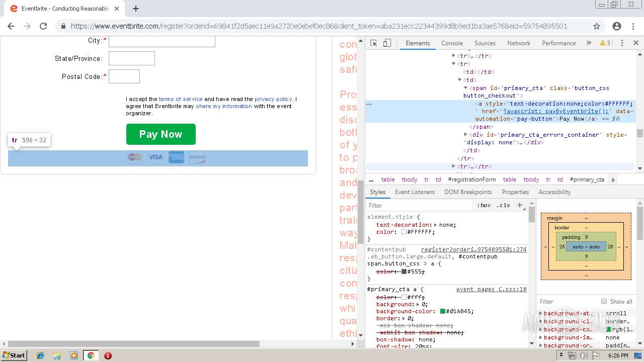This screenshot has height=362, width=644.
Task: View site security lock info
Action: pyautogui.click(x=63, y=26)
